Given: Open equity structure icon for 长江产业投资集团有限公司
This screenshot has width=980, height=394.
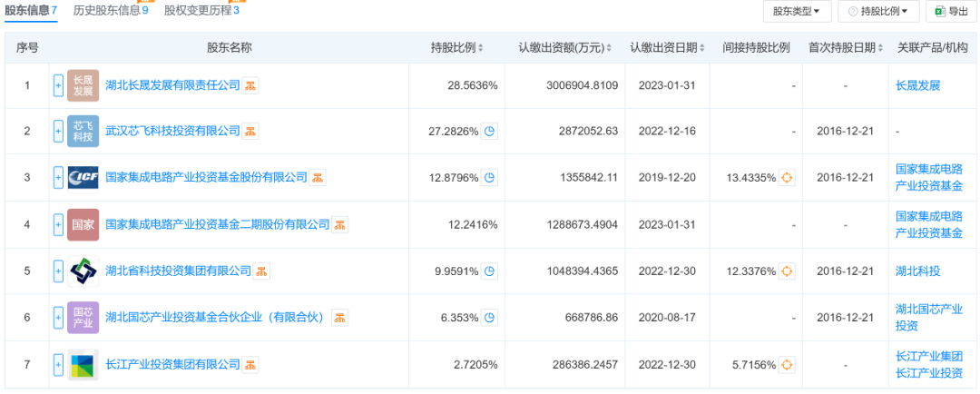Looking at the screenshot, I should [250, 365].
